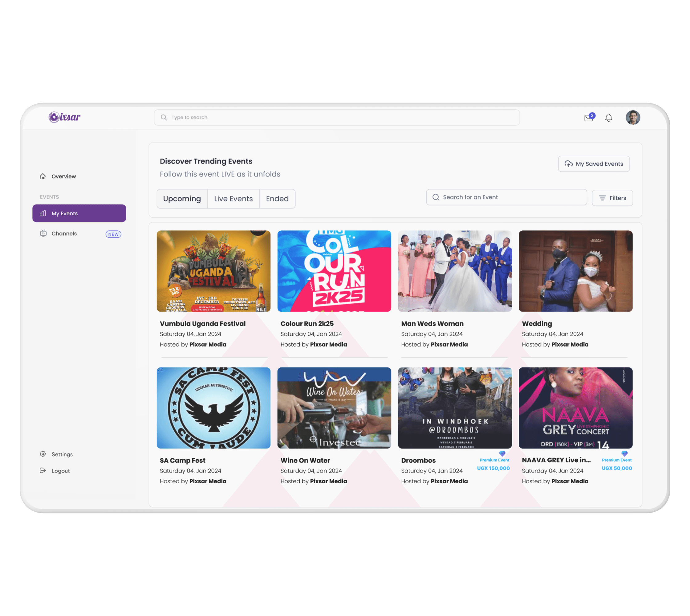
Task: Click the Channels TV icon
Action: pos(43,233)
